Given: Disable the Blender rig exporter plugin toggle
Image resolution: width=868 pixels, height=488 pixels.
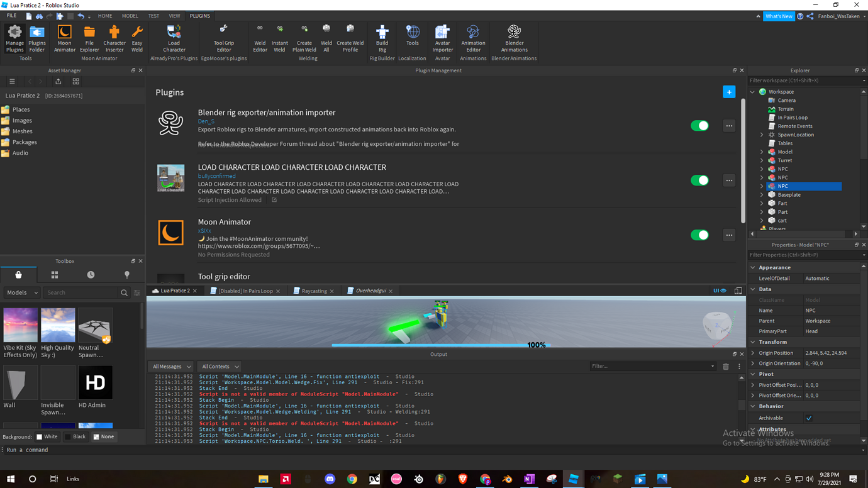Looking at the screenshot, I should point(699,126).
